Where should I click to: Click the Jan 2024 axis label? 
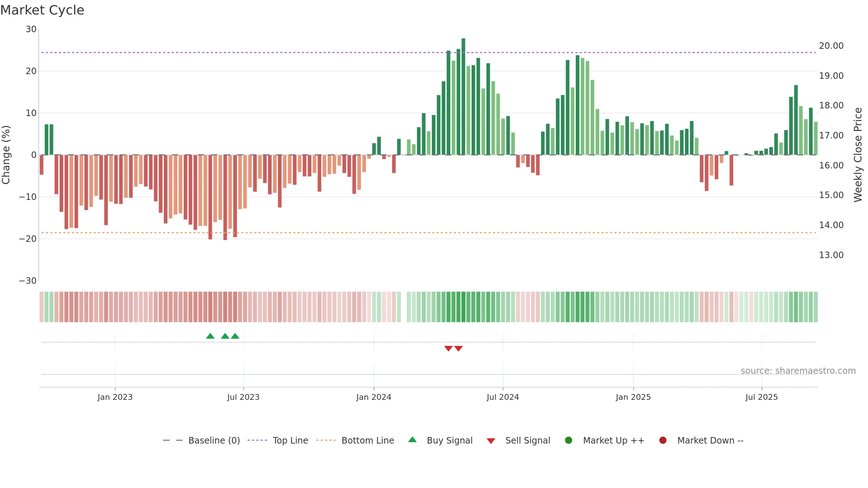[x=374, y=397]
